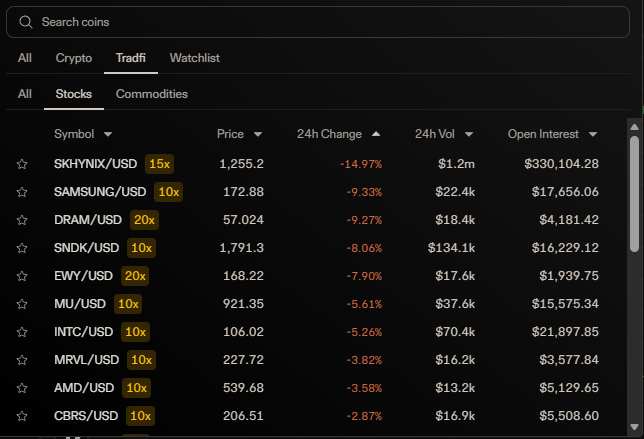644x439 pixels.
Task: Sort by 24h Vol arrow
Action: [x=469, y=134]
